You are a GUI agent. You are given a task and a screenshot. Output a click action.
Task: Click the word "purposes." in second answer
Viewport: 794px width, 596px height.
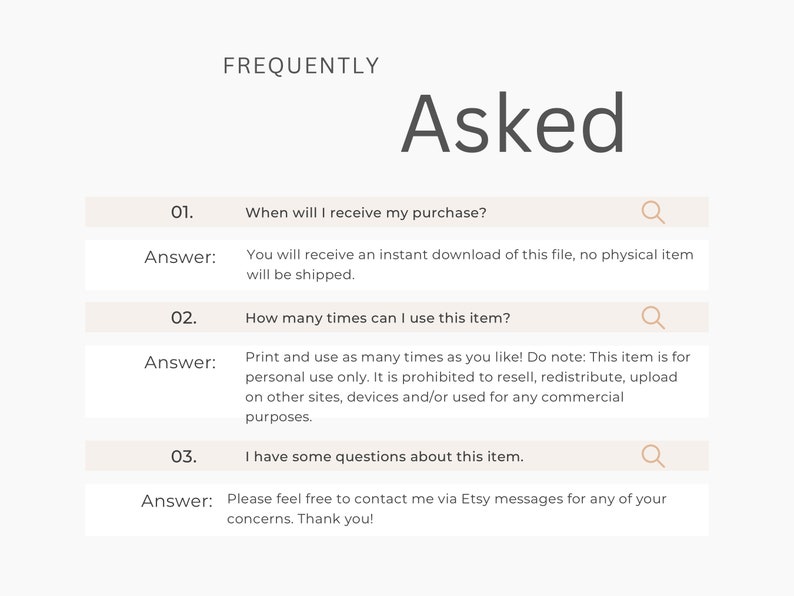[x=279, y=417]
